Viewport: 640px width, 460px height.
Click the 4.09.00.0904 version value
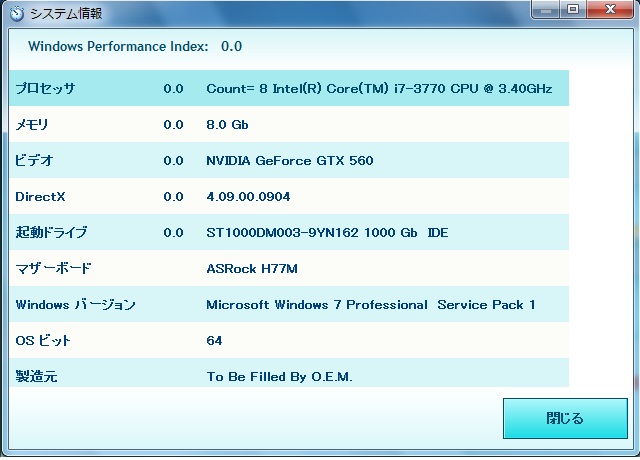click(248, 196)
